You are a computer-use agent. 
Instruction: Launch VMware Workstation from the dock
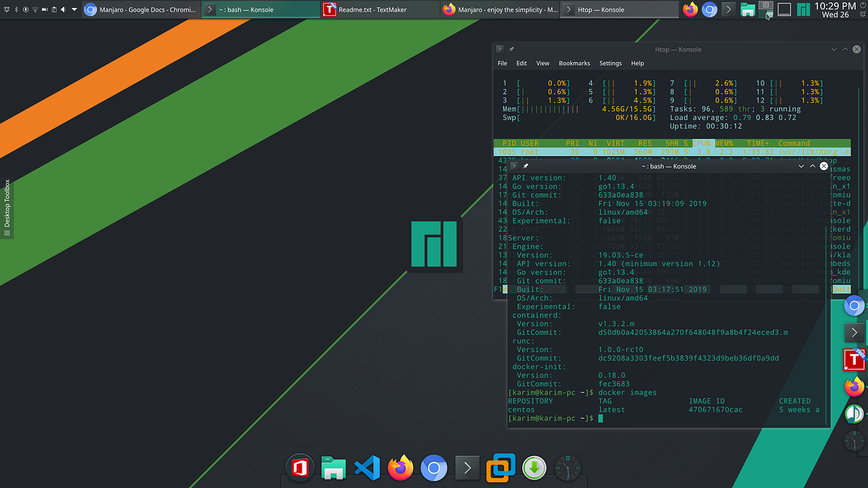[x=501, y=468]
